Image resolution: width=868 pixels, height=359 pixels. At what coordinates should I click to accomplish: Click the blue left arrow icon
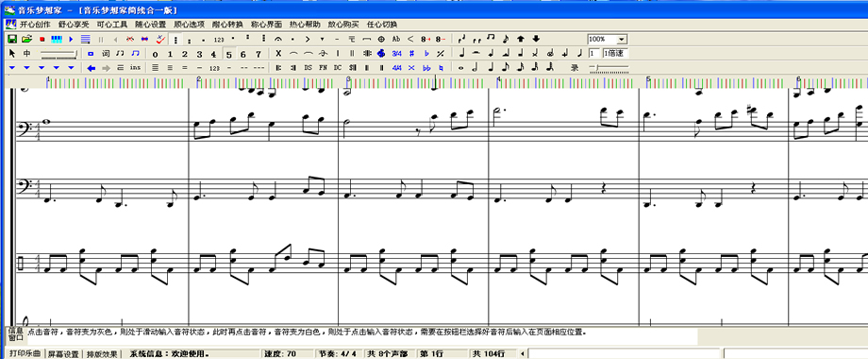tap(92, 68)
